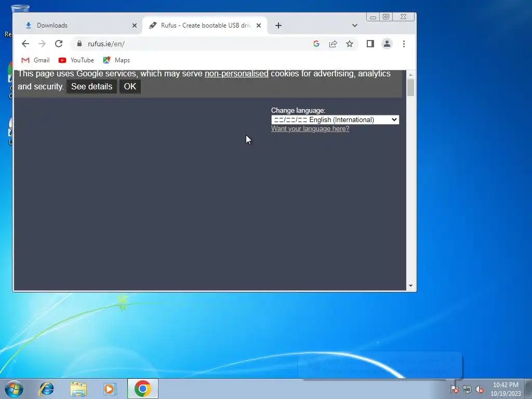Screen dimensions: 532x399
Task: Open the Recycle Bin desktop icon
Action: tap(20, 9)
